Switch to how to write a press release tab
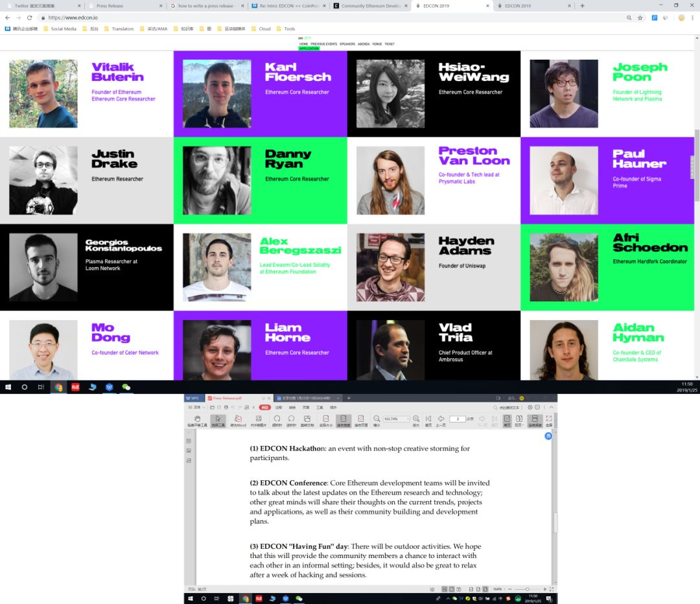This screenshot has height=604, width=700. [x=207, y=6]
